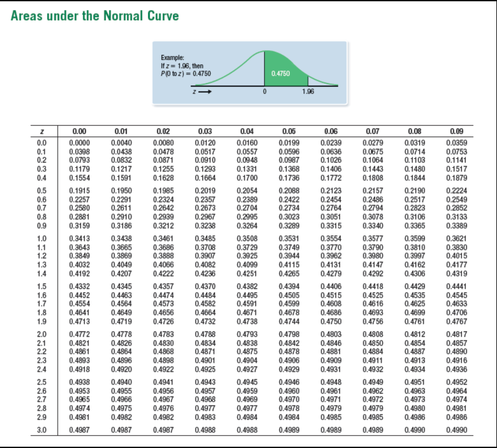
Task: Click the table value 0.4817
Action: 457,334
